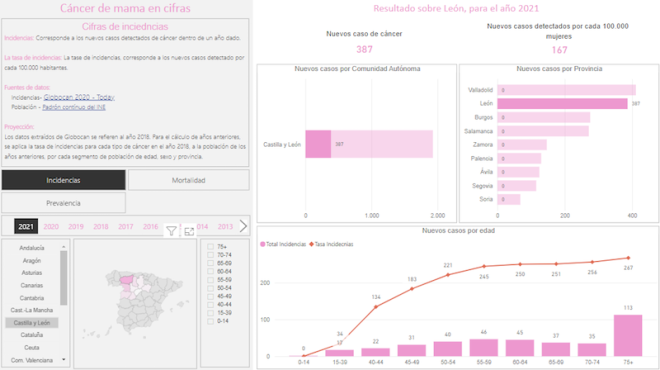
Task: Check the 0-14 age checkbox
Action: [x=210, y=321]
